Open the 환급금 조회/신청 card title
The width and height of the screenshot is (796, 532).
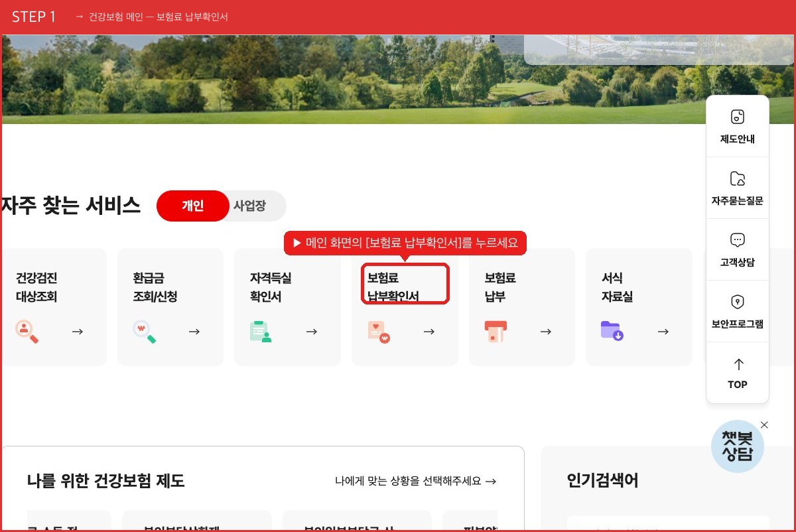155,287
